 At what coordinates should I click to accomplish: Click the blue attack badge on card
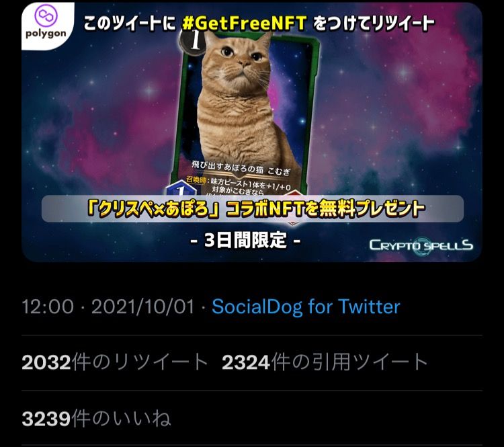coord(181,190)
